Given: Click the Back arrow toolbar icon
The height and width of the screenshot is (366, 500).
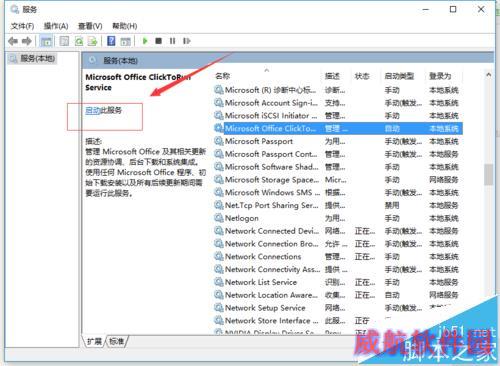Looking at the screenshot, I should pos(13,41).
